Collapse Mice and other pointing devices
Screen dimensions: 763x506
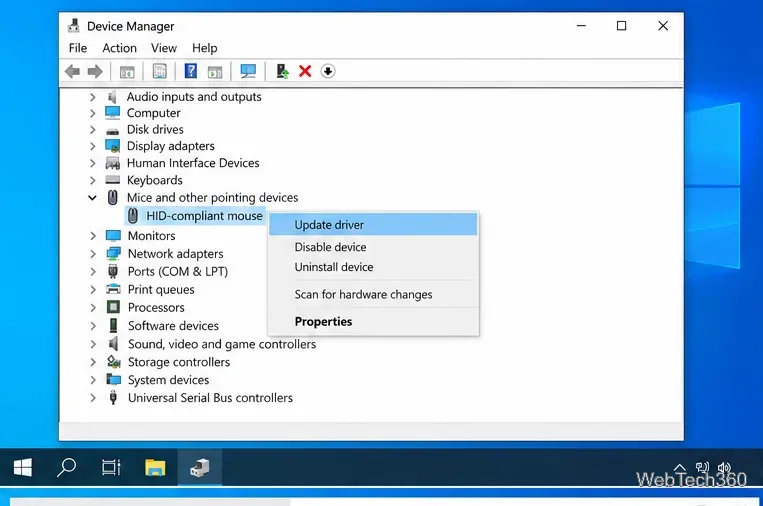[92, 198]
